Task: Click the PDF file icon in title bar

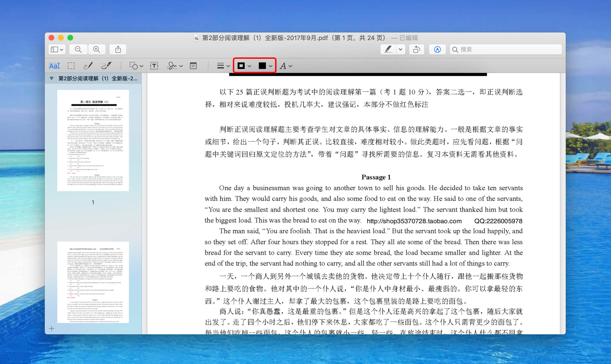Action: coord(196,38)
